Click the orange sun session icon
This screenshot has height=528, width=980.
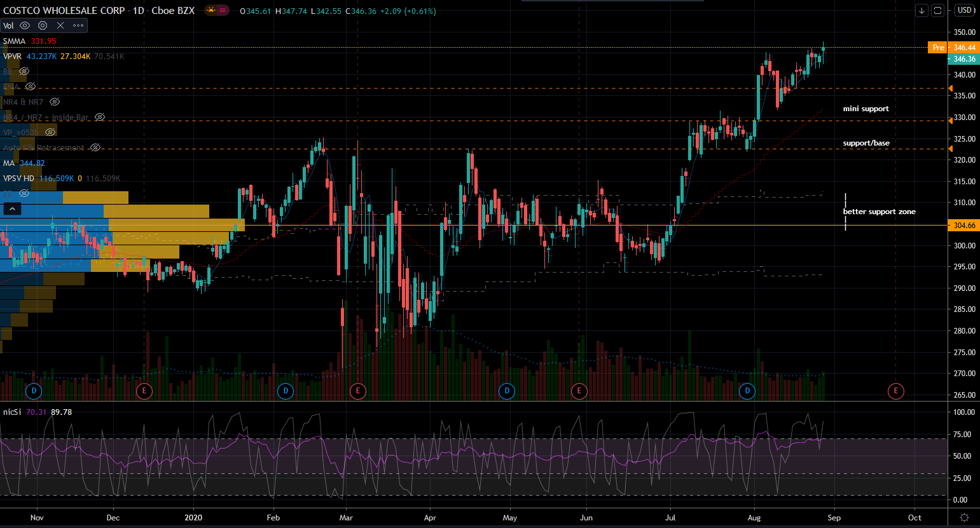tap(210, 11)
